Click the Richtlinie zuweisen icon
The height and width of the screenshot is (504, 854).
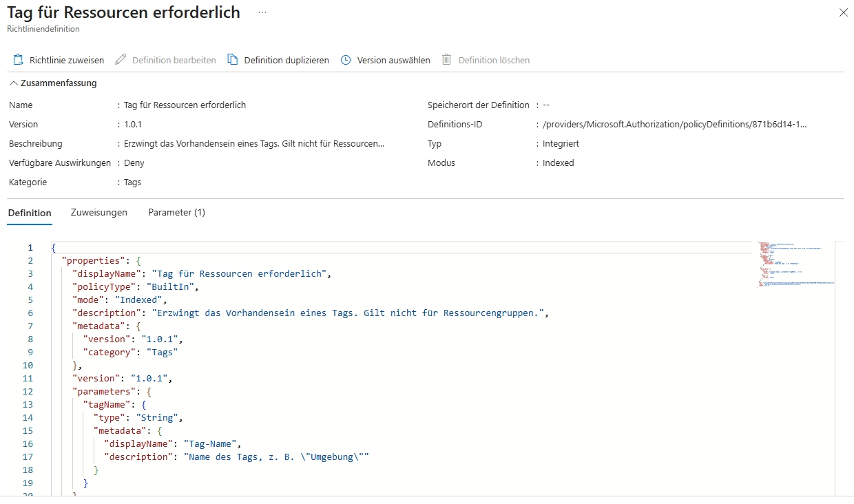click(19, 60)
